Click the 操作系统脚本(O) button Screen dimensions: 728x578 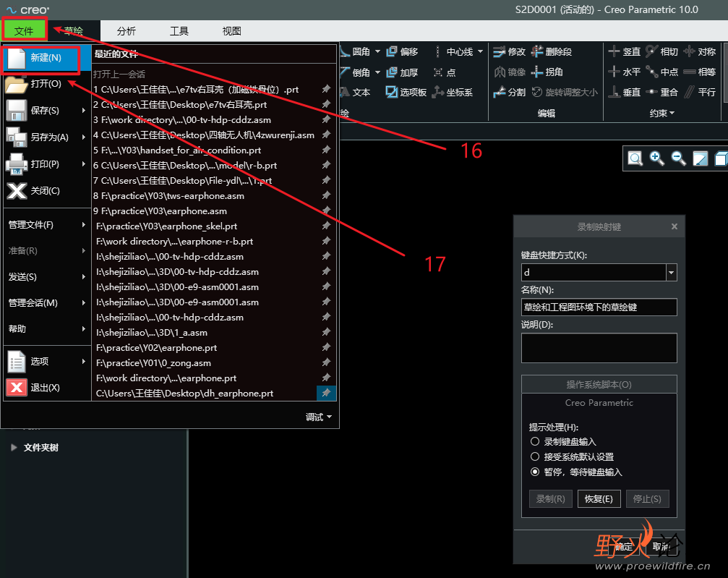(599, 384)
